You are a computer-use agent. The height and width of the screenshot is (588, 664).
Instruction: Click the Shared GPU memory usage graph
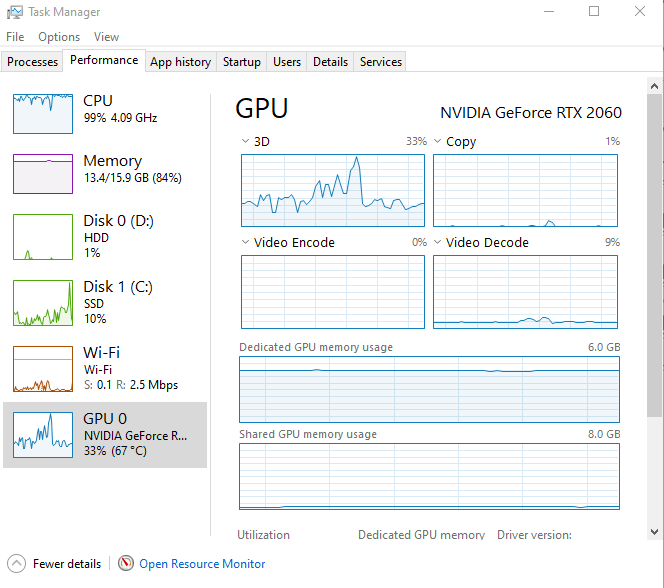click(x=429, y=477)
